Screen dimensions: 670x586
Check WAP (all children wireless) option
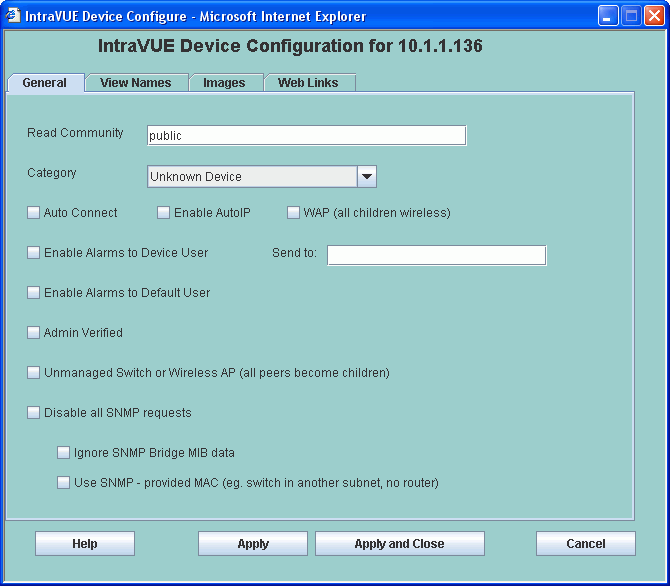pyautogui.click(x=293, y=212)
